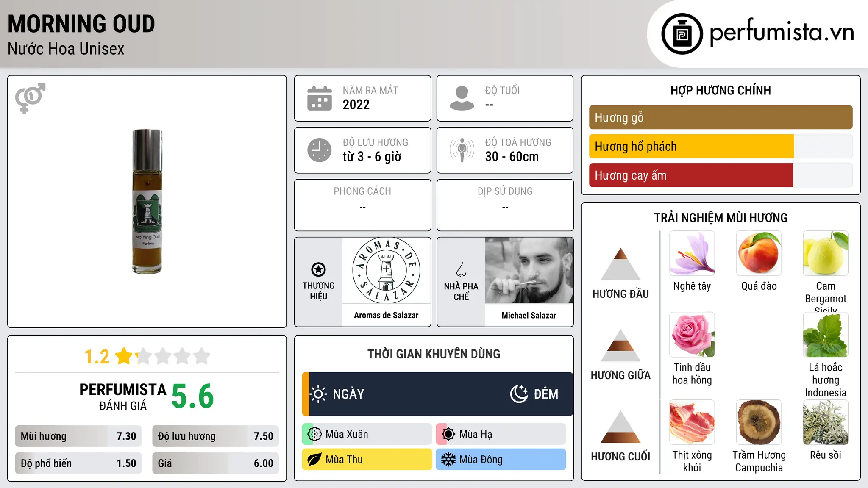Click the nose icon above NHÀ PHA CHẾ
This screenshot has height=488, width=868.
(x=461, y=269)
